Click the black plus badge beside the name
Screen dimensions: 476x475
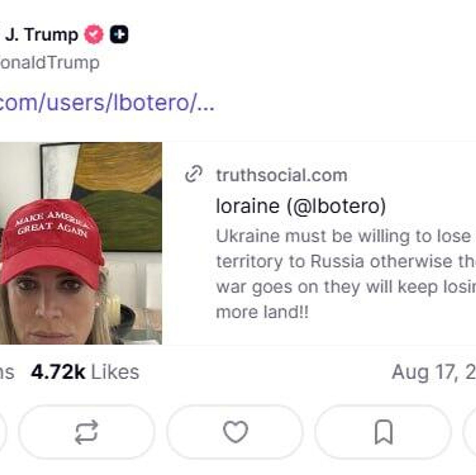click(x=119, y=35)
